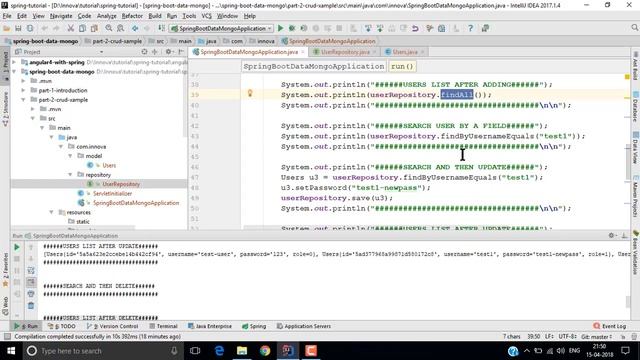Click the Find magnifier icon in toolbar
The height and width of the screenshot is (360, 640).
tap(109, 29)
